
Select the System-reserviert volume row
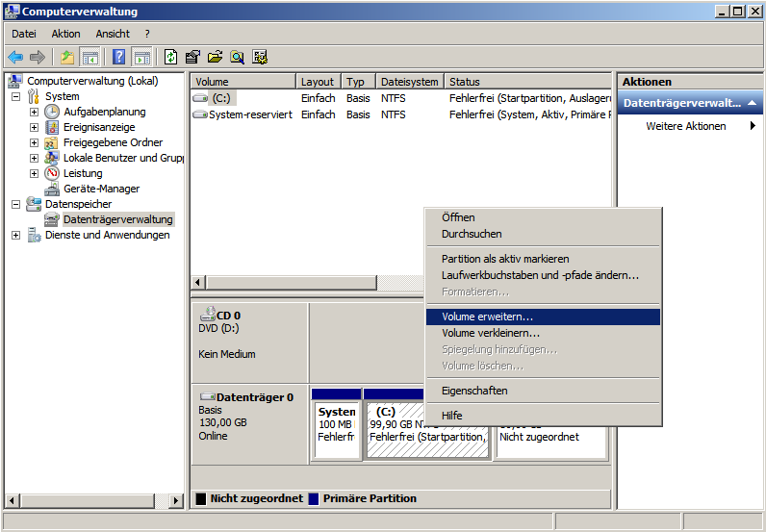point(250,114)
